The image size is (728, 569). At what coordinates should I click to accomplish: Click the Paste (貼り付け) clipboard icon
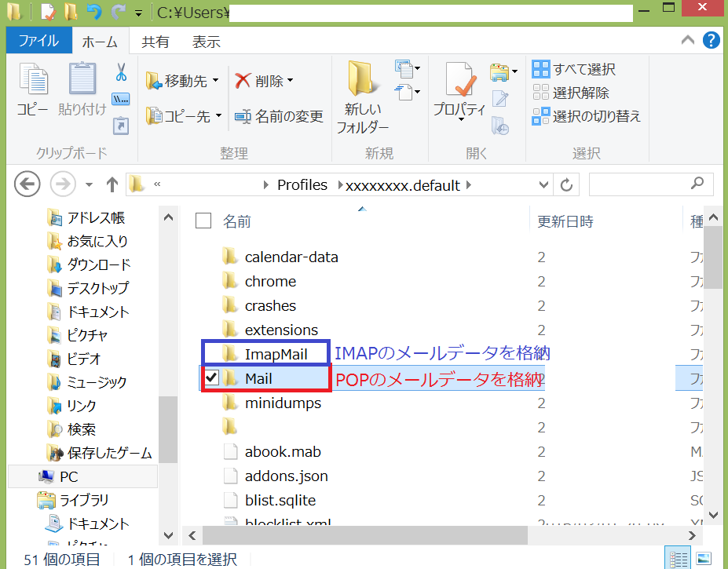(82, 82)
